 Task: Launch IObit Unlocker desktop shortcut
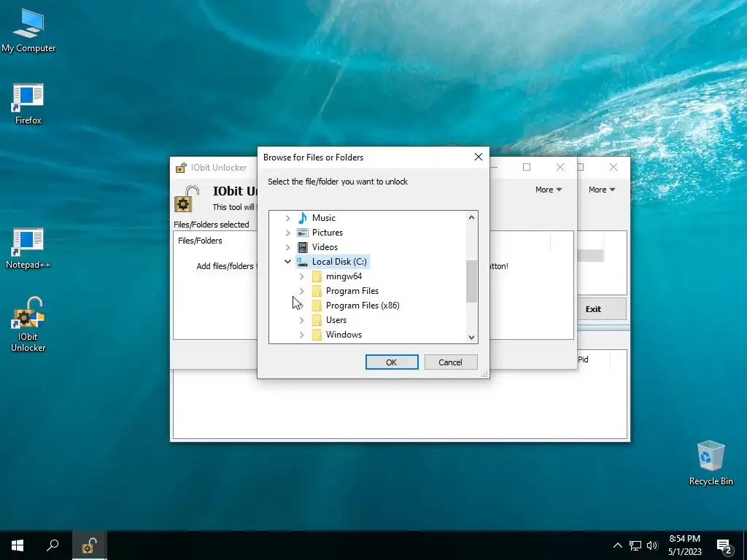(28, 324)
